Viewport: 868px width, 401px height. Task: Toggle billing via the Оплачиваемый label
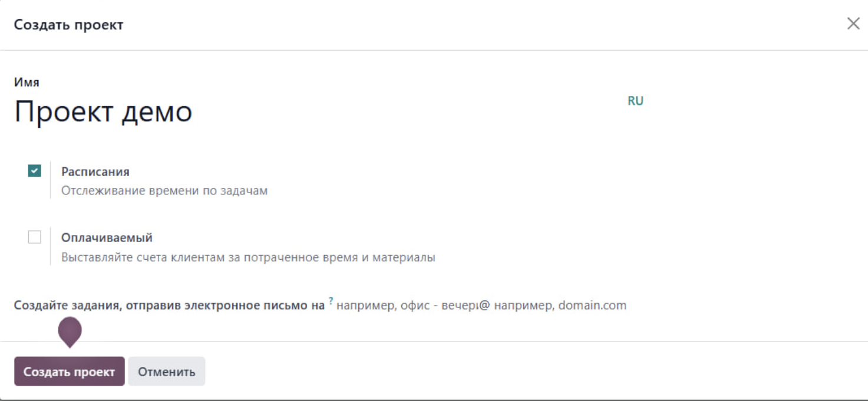click(x=107, y=238)
